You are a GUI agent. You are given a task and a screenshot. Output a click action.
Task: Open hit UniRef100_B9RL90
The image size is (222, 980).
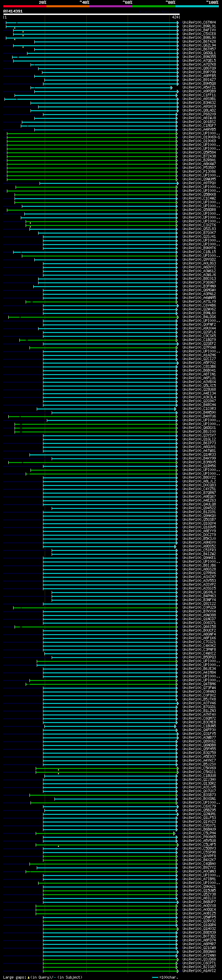[199, 38]
